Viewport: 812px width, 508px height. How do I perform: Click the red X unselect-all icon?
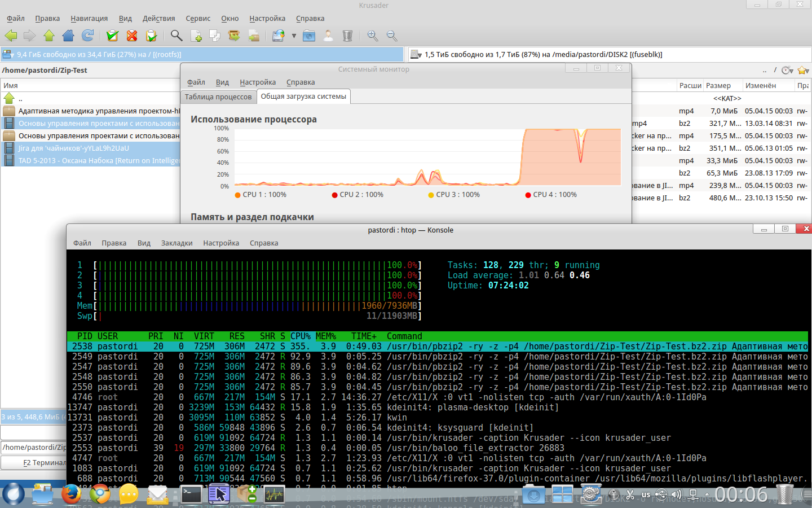[132, 36]
